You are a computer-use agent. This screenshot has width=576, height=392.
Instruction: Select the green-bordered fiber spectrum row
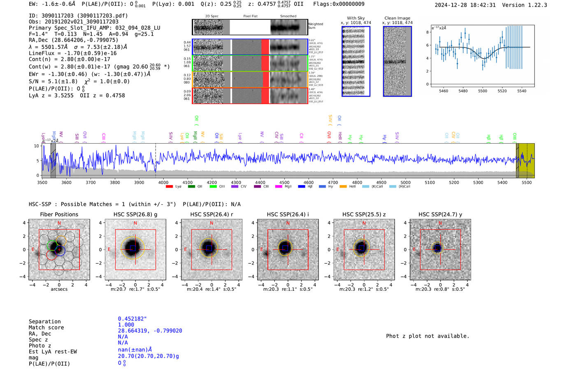pos(250,63)
